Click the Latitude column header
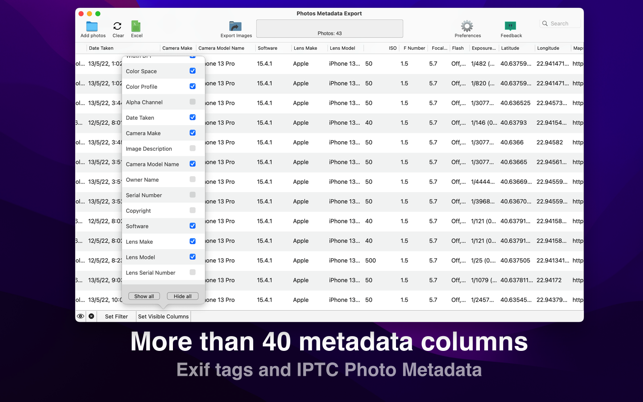Image resolution: width=643 pixels, height=402 pixels. click(517, 48)
